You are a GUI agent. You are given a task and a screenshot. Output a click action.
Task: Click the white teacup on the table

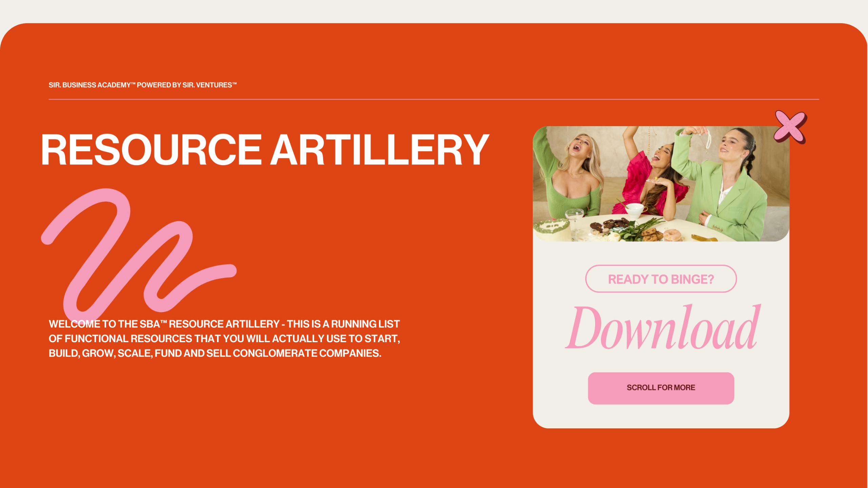tap(634, 210)
